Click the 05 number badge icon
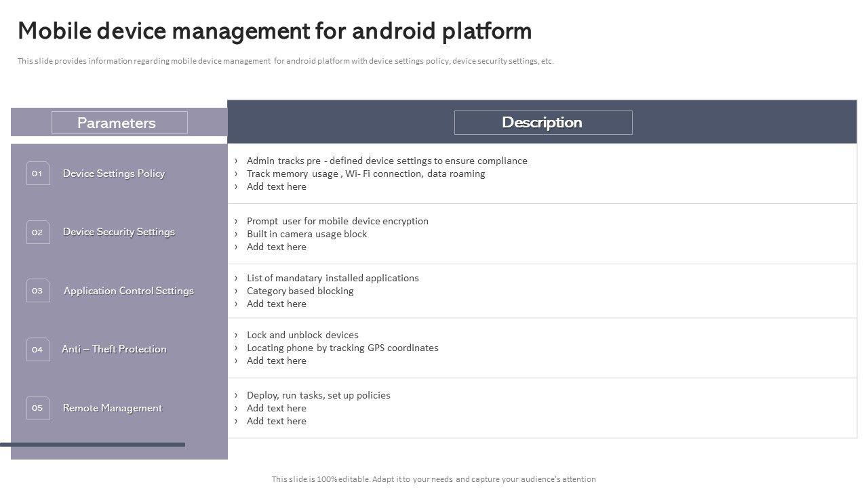 38,408
